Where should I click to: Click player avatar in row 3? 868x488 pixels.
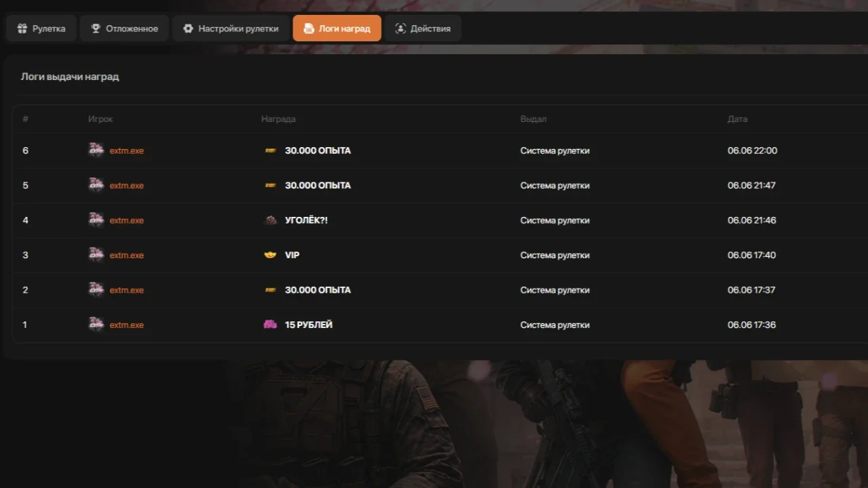point(96,255)
